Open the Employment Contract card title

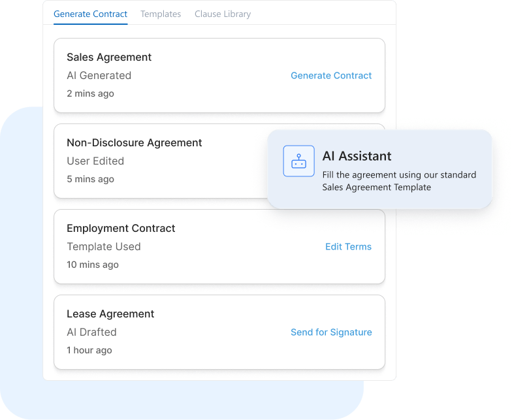(x=121, y=229)
